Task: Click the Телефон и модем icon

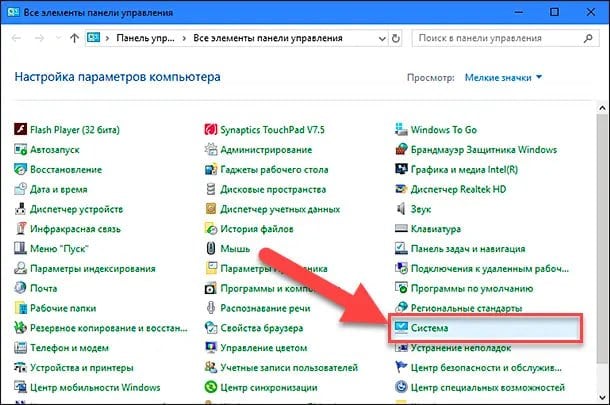Action: click(20, 347)
